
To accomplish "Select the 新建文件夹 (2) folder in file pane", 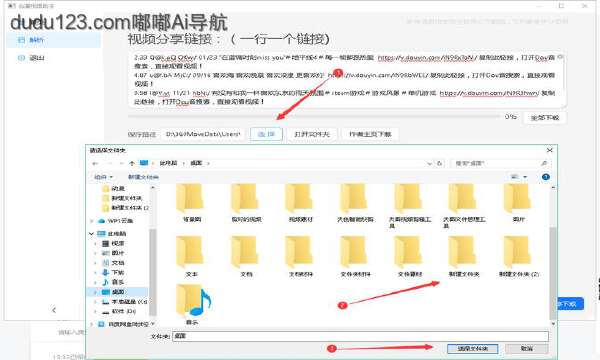I will click(518, 257).
